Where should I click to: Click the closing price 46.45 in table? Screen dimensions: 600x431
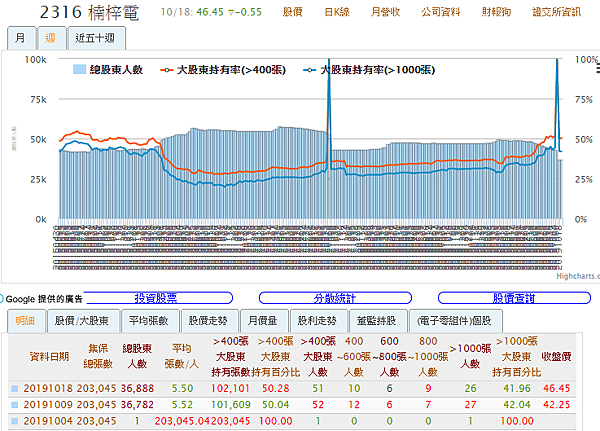point(556,389)
